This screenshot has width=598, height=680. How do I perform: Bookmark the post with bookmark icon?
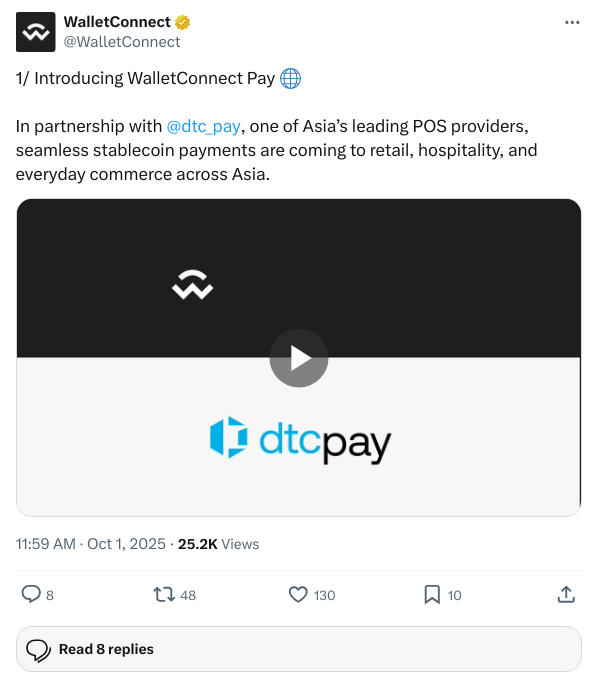[432, 595]
